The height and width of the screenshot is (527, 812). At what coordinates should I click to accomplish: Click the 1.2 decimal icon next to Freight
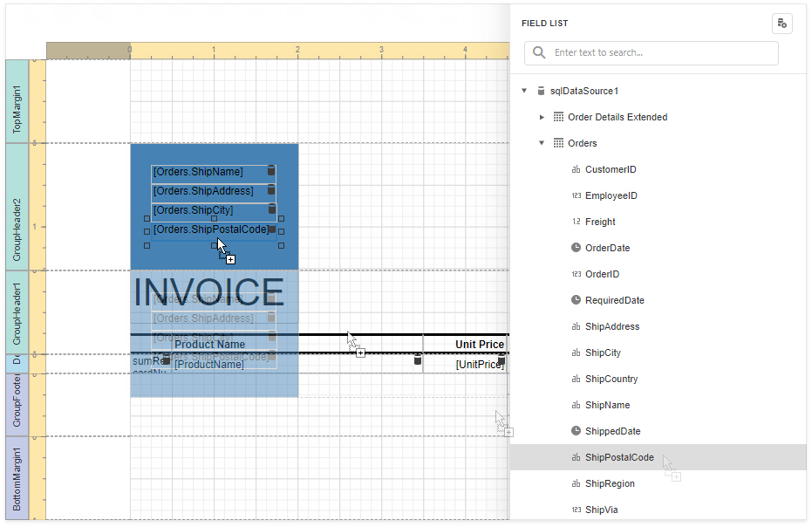point(576,222)
